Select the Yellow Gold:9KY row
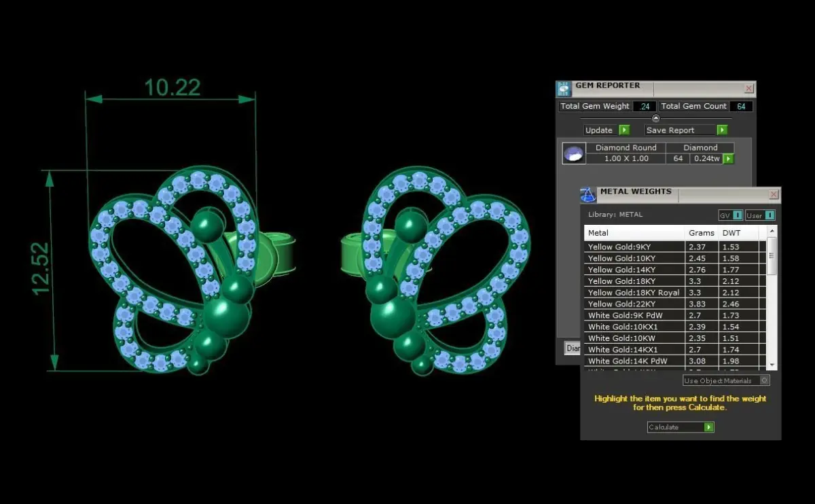 [x=675, y=247]
